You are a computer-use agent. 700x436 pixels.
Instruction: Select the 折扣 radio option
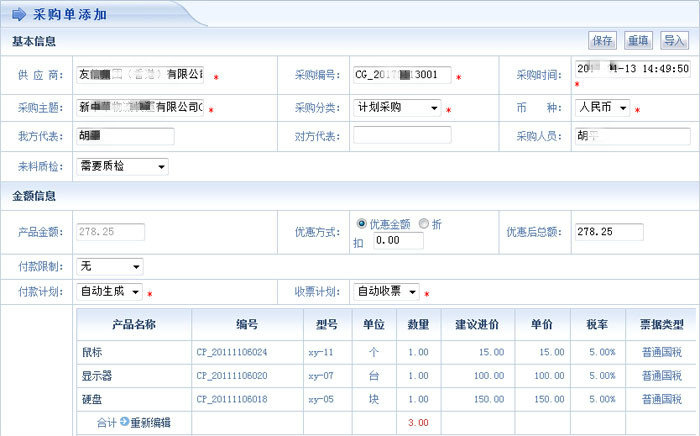pos(423,224)
